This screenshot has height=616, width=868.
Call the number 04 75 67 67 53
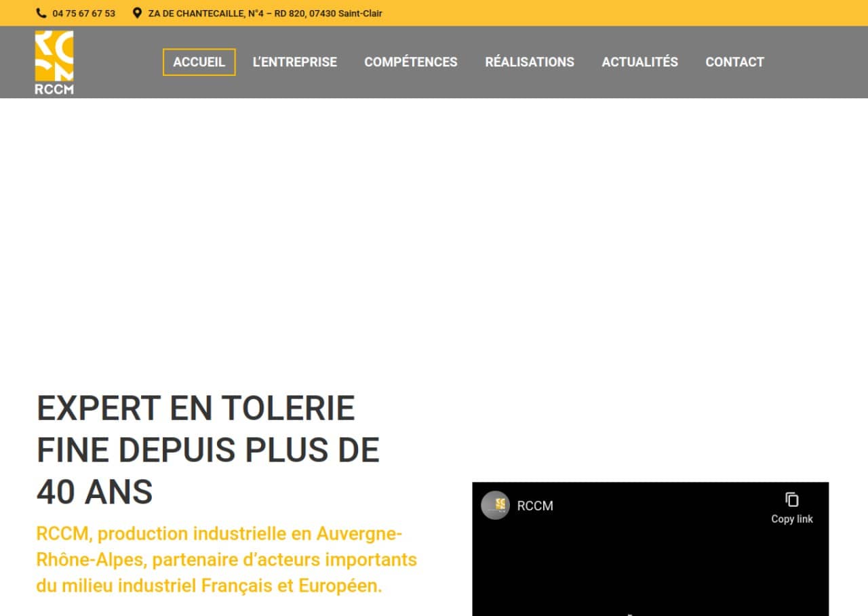click(x=83, y=14)
